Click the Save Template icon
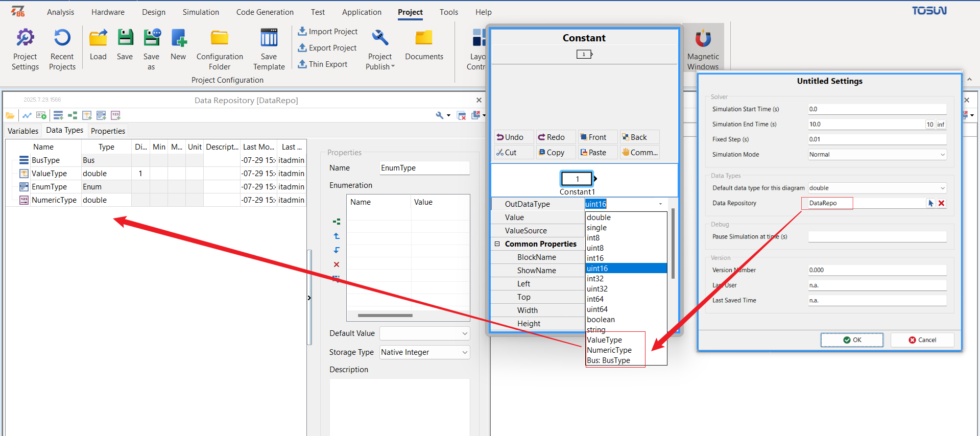Viewport: 980px width, 436px height. [269, 38]
